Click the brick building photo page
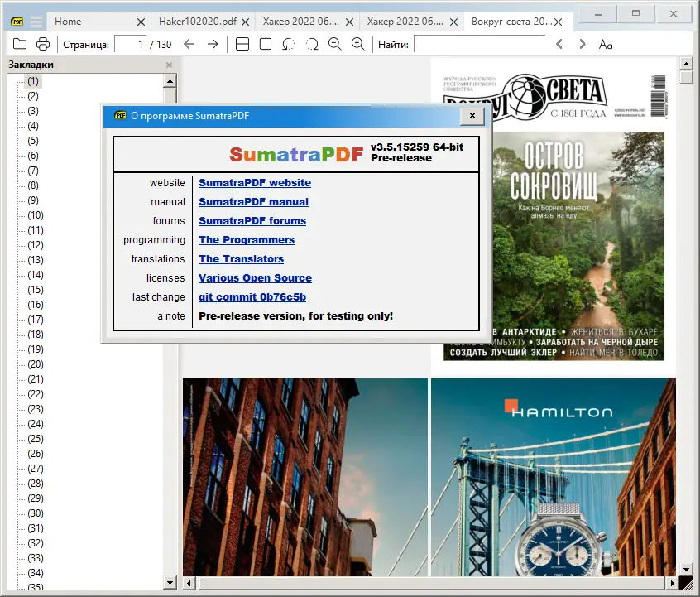Image resolution: width=700 pixels, height=597 pixels. (305, 477)
